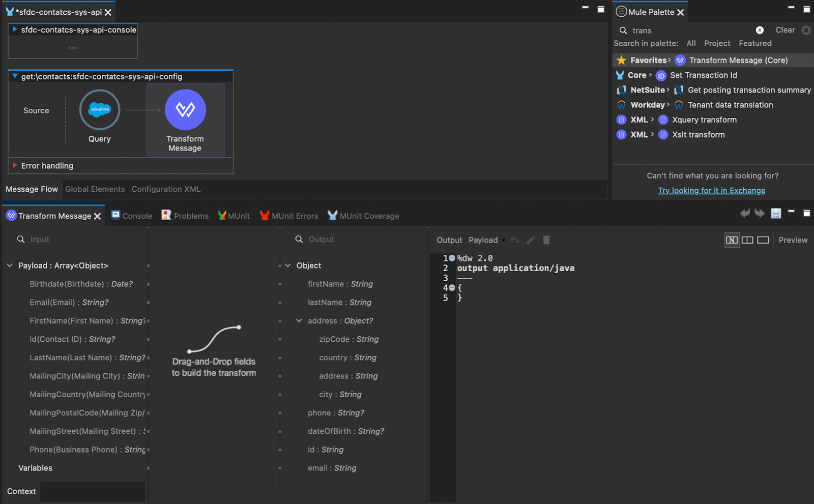Image resolution: width=814 pixels, height=504 pixels.
Task: Select firstName : String output row
Action: (x=340, y=284)
